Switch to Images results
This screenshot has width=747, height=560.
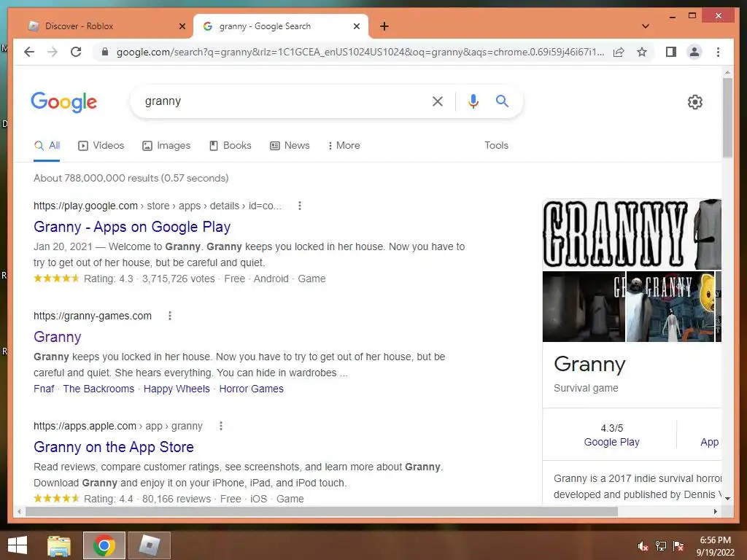pos(166,146)
